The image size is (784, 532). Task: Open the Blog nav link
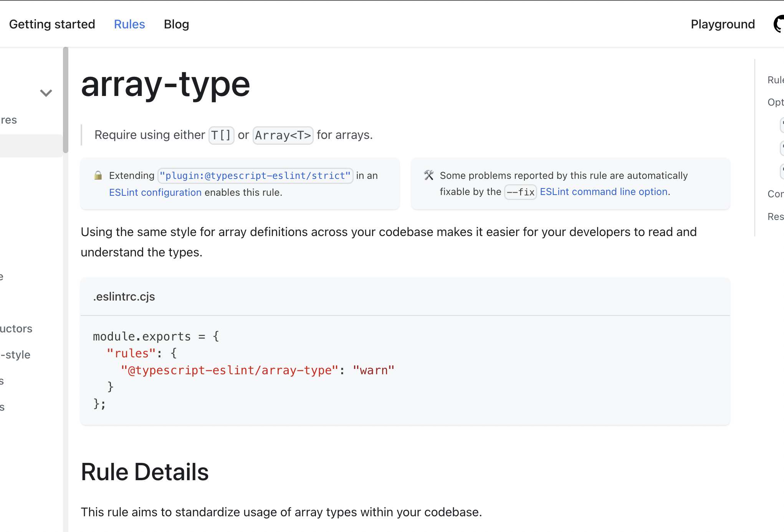(x=176, y=24)
